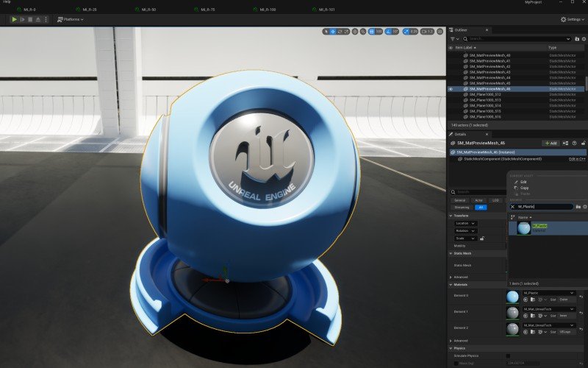Select the All details filter

(x=481, y=208)
